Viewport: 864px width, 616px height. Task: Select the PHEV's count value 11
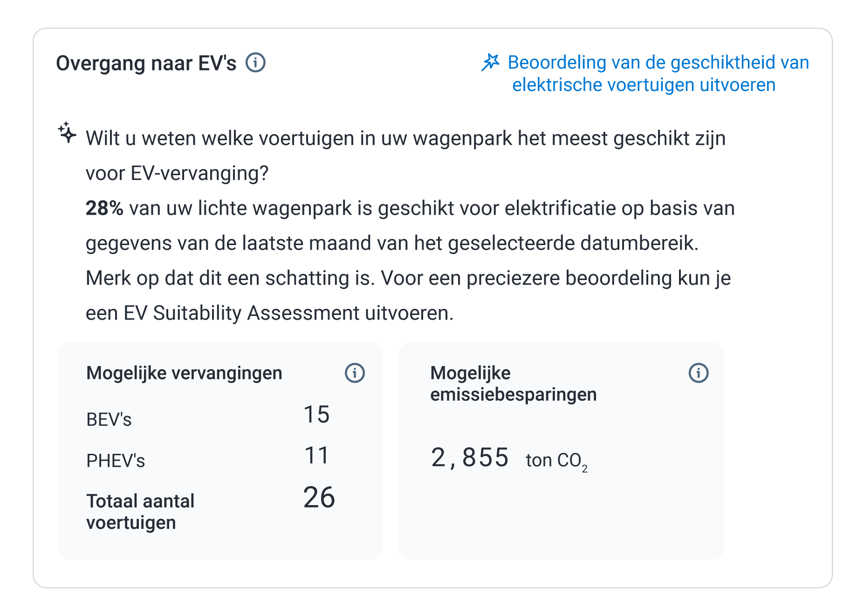tap(317, 455)
